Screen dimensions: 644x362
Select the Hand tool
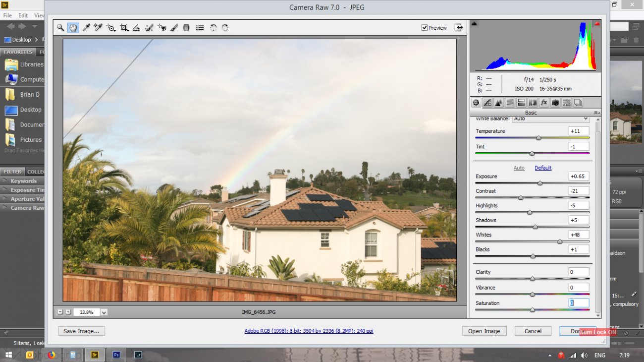coord(73,28)
